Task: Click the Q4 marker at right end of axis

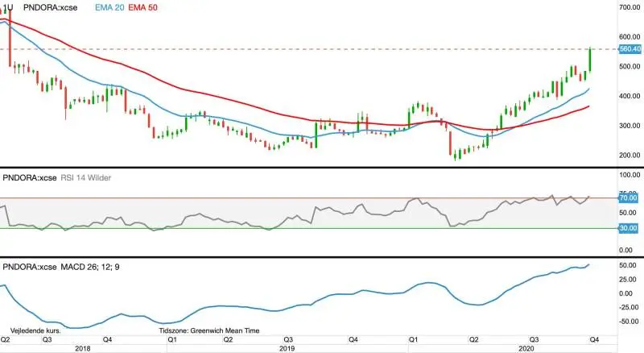Action: click(594, 339)
